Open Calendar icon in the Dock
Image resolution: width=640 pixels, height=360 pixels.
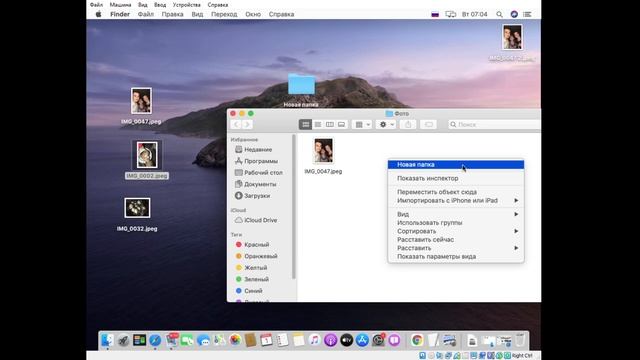pyautogui.click(x=267, y=340)
